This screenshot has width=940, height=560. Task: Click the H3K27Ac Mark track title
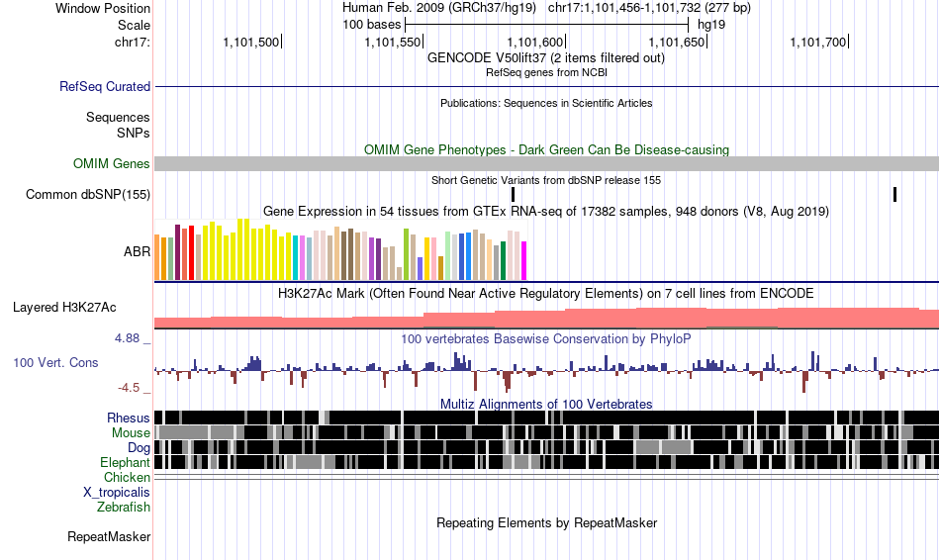(546, 293)
